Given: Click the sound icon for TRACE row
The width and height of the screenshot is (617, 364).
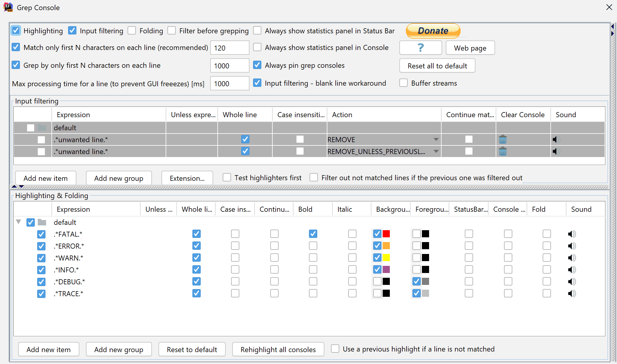Looking at the screenshot, I should 572,294.
